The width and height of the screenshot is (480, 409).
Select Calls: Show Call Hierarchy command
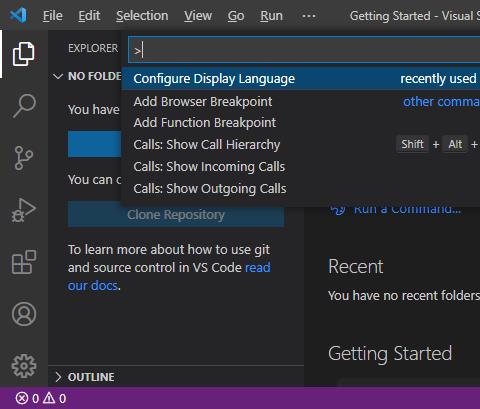pos(301,144)
